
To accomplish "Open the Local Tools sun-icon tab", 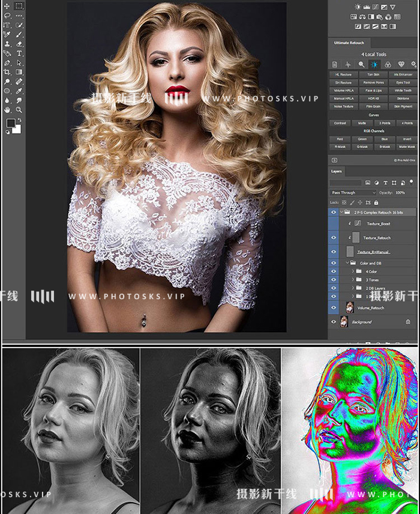I will [x=374, y=65].
